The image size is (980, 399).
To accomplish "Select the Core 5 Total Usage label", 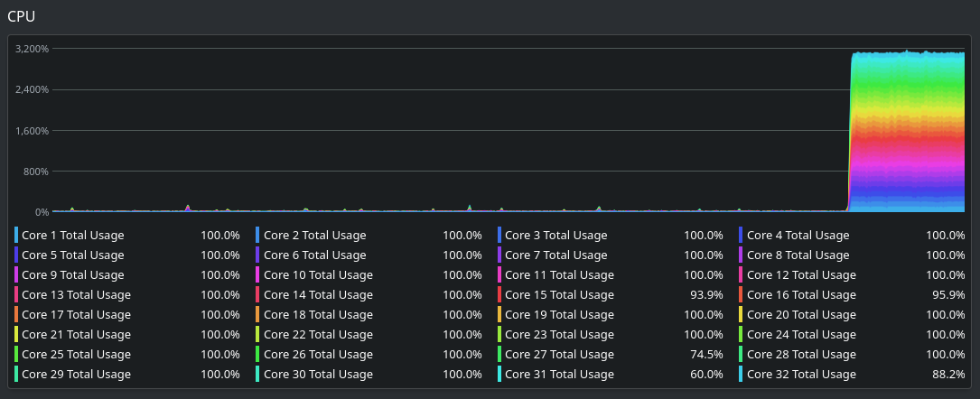I will coord(73,255).
